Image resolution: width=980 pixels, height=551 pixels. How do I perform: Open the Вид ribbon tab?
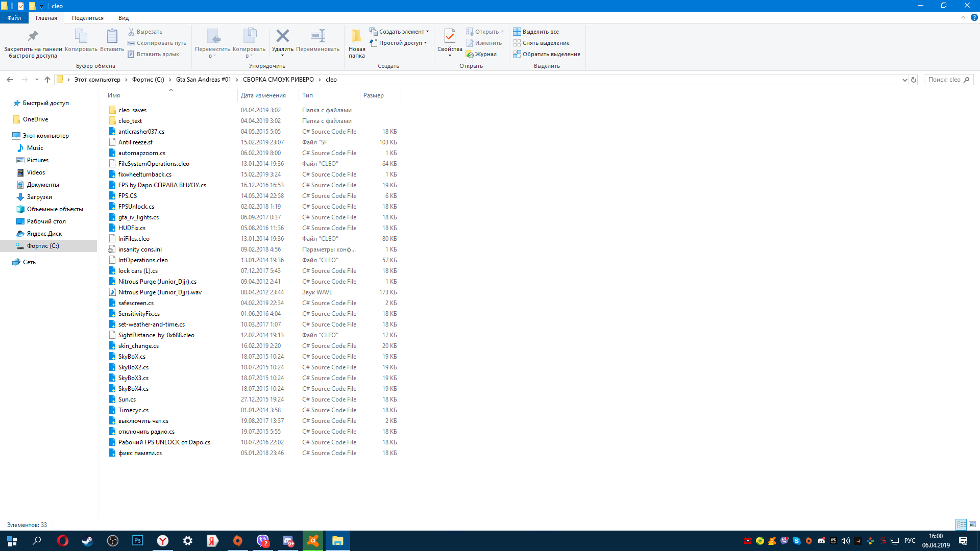(x=124, y=18)
